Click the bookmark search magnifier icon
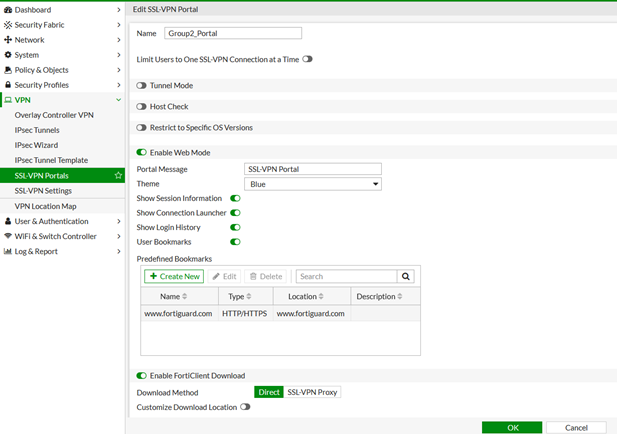 click(406, 276)
